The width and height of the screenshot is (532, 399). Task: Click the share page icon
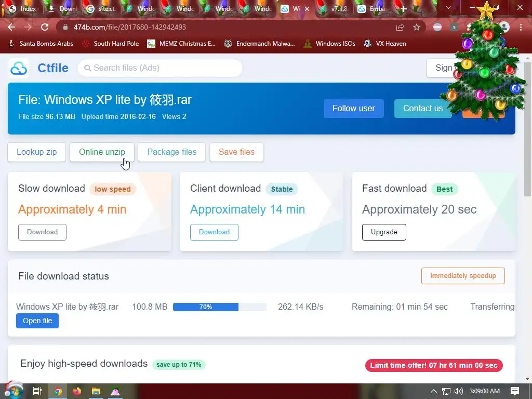pos(400,28)
